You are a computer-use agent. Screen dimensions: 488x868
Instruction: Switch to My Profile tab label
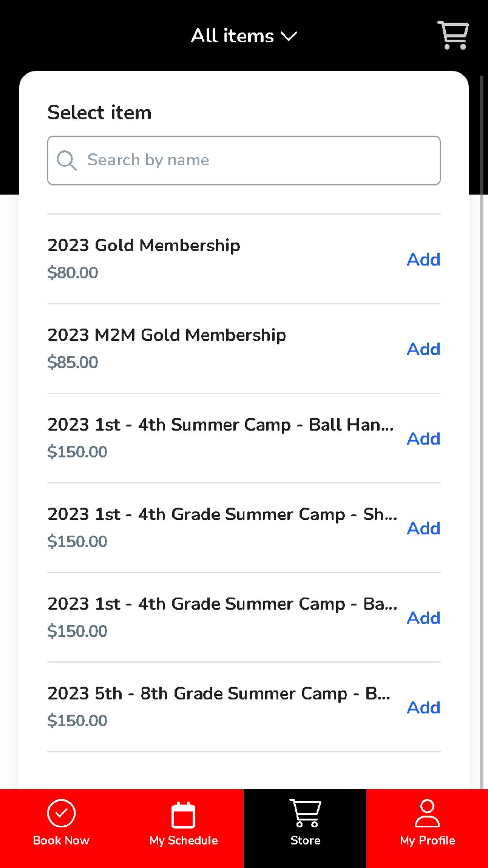pyautogui.click(x=427, y=840)
